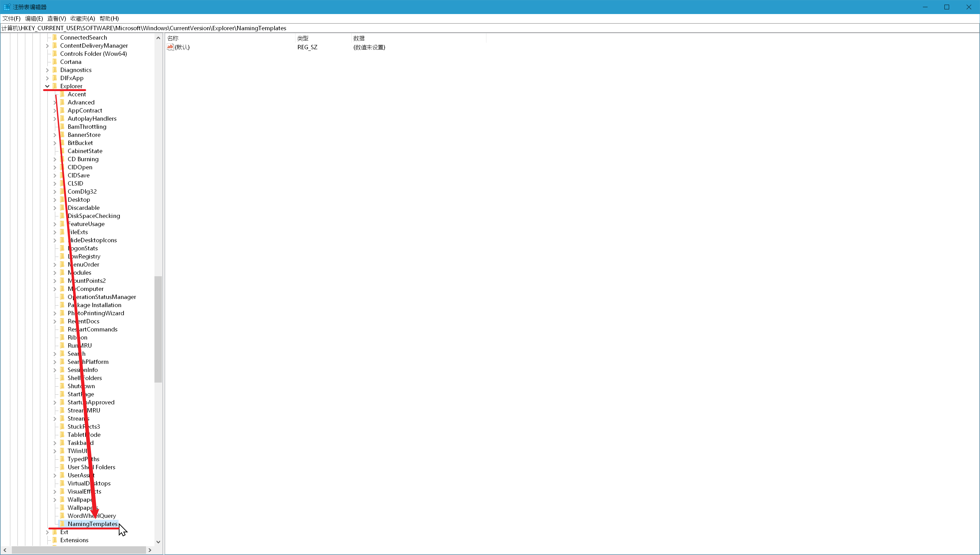Open the 收藏夹(A) favorites menu
980x555 pixels.
[82, 18]
